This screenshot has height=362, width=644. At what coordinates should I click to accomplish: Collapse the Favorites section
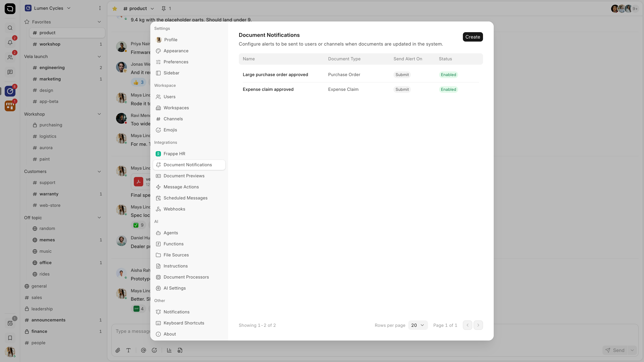pos(99,22)
